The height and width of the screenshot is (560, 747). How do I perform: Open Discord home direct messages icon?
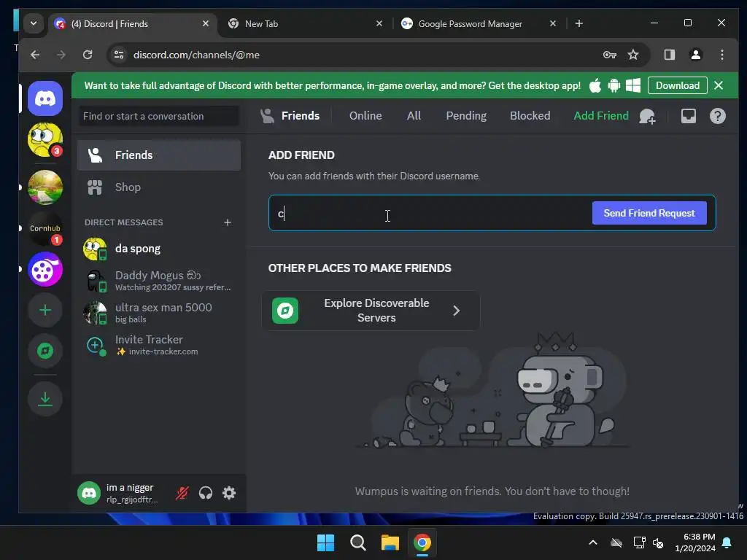(45, 98)
